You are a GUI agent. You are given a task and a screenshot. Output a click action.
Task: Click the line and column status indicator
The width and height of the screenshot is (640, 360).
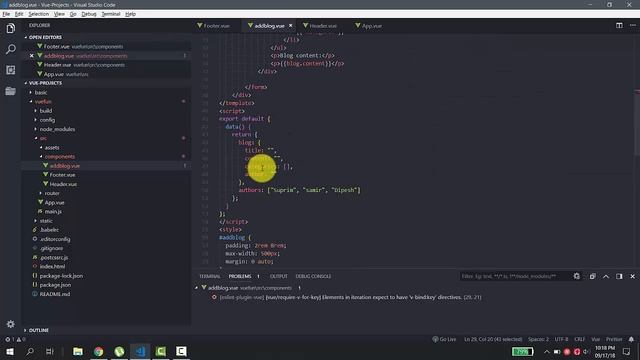[x=493, y=339]
